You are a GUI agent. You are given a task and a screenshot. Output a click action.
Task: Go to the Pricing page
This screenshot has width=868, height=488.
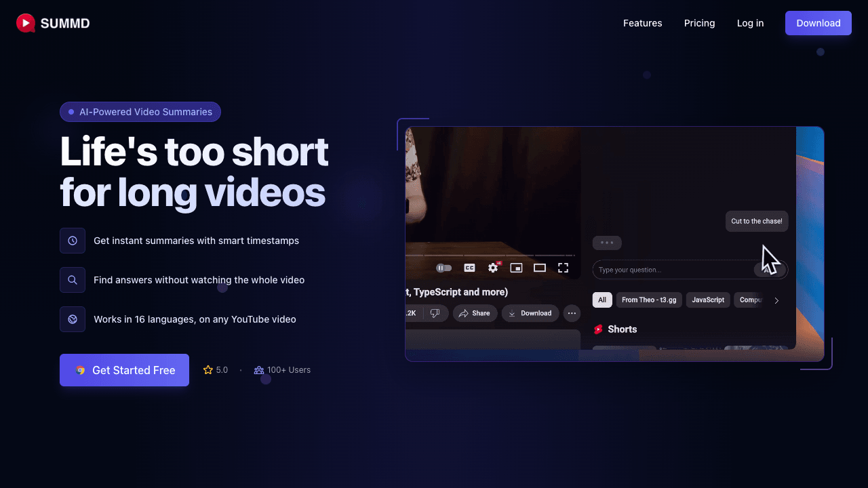(699, 23)
